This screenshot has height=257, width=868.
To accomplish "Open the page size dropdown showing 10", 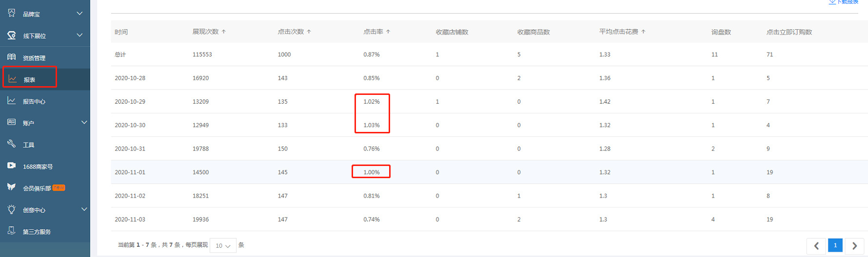I will (223, 246).
